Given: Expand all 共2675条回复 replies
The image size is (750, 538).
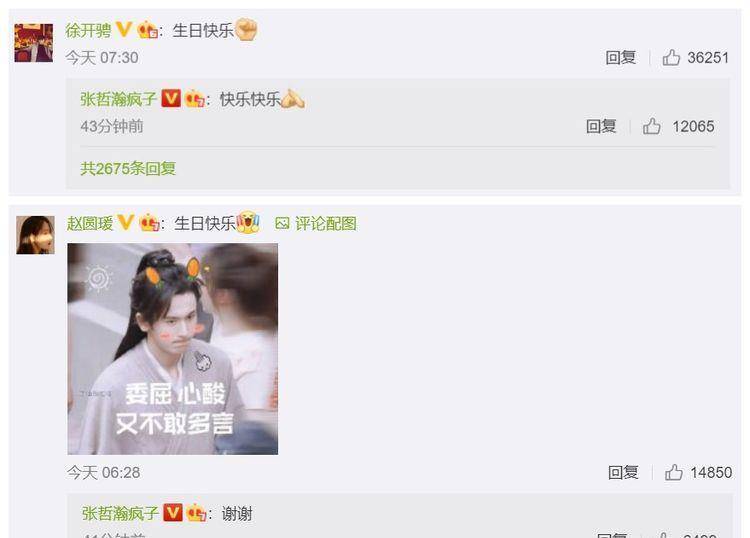Looking at the screenshot, I should [128, 168].
